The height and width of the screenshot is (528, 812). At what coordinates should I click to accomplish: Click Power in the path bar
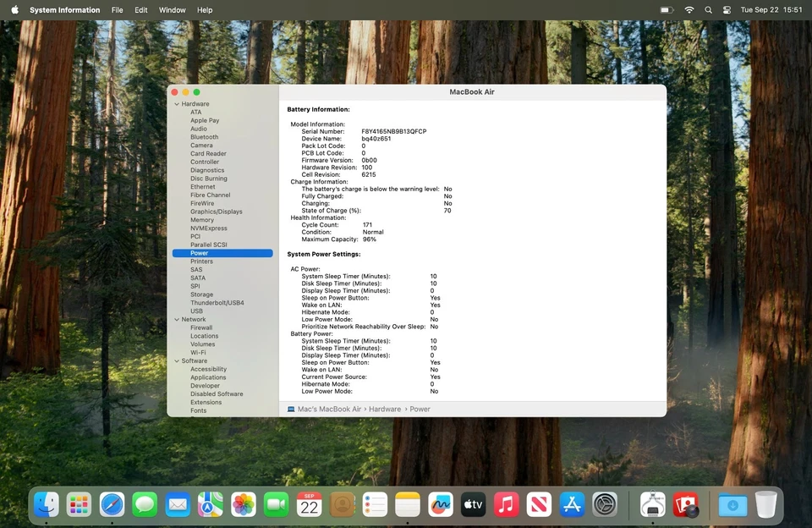click(x=420, y=410)
